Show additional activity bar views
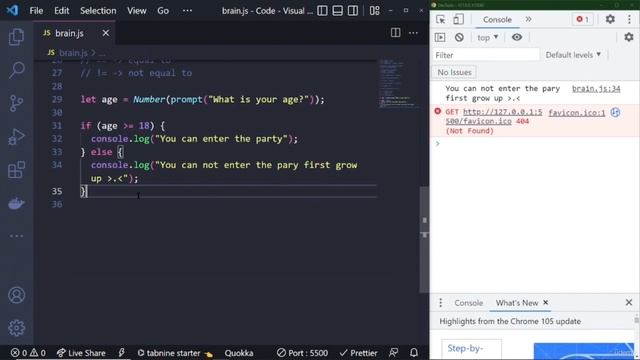Viewport: 640px width, 360px height. [16, 236]
